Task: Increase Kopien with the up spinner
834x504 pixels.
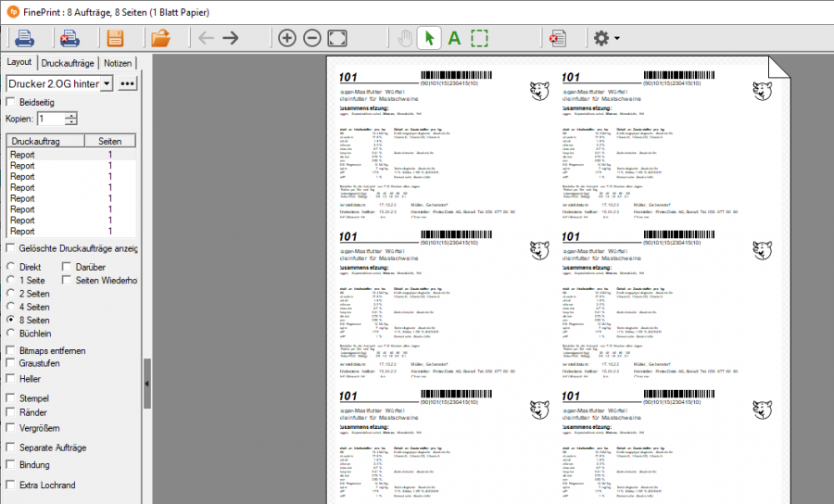Action: click(x=71, y=116)
